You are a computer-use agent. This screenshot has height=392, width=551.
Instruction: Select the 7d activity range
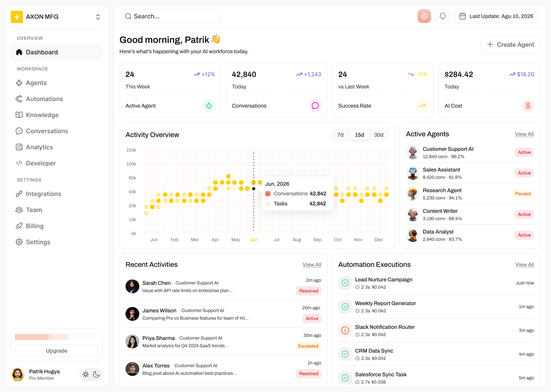[x=341, y=135]
